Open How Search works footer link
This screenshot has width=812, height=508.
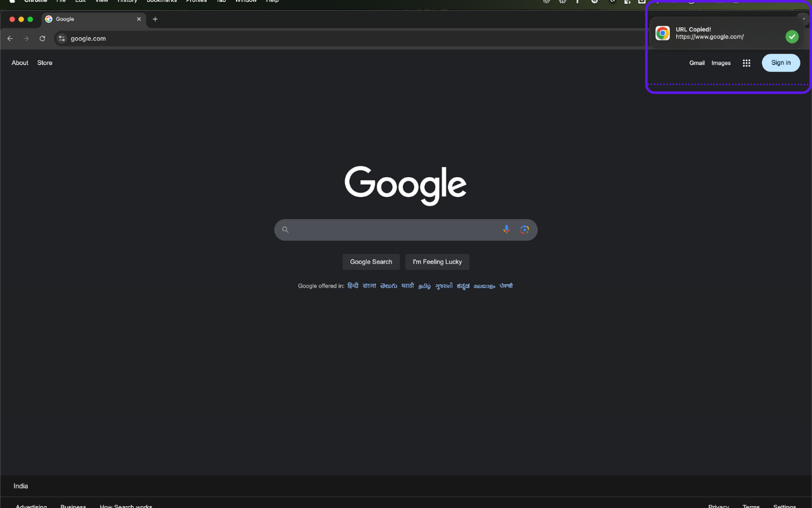click(126, 506)
